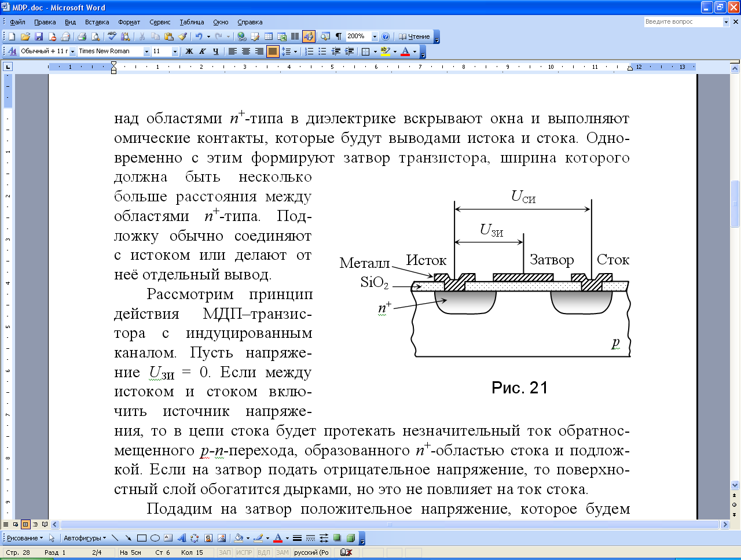Open Print Preview magnifier icon
Screen dimensions: 741x560
click(x=96, y=36)
